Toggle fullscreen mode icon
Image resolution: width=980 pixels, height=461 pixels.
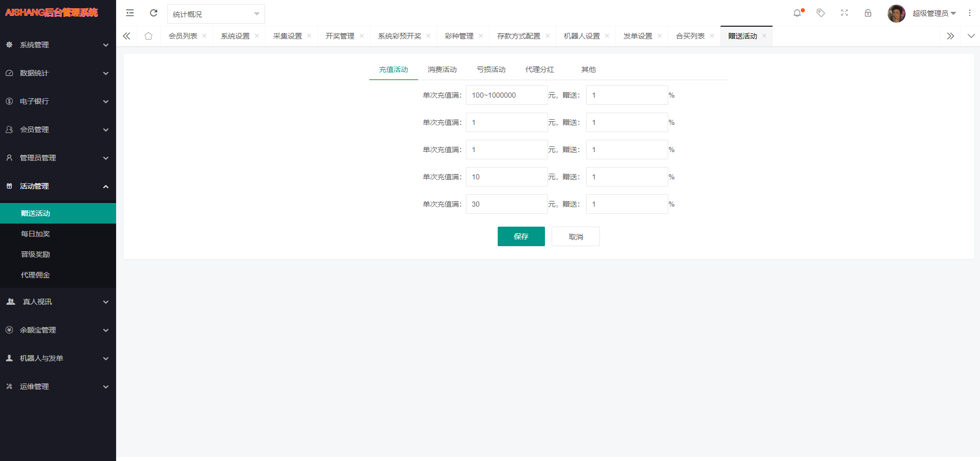pos(844,13)
